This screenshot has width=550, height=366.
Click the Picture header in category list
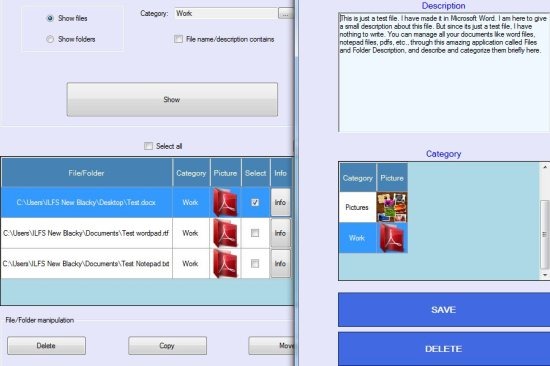pos(392,178)
